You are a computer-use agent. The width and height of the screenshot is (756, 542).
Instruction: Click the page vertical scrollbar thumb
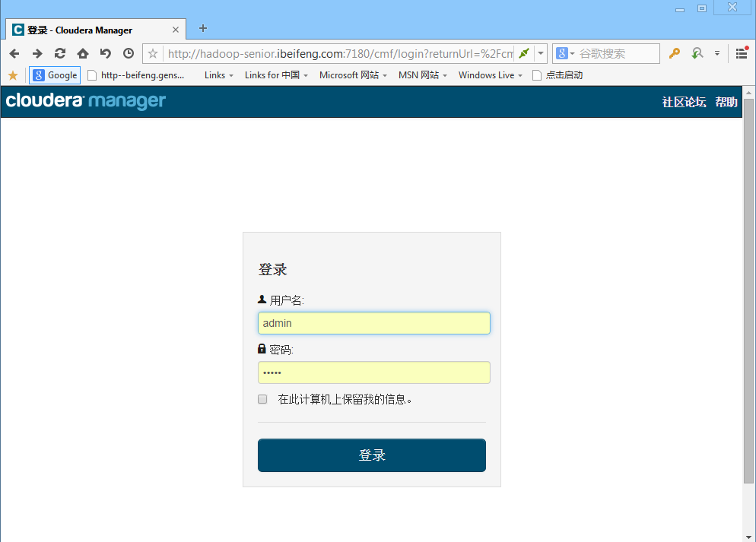(748, 291)
